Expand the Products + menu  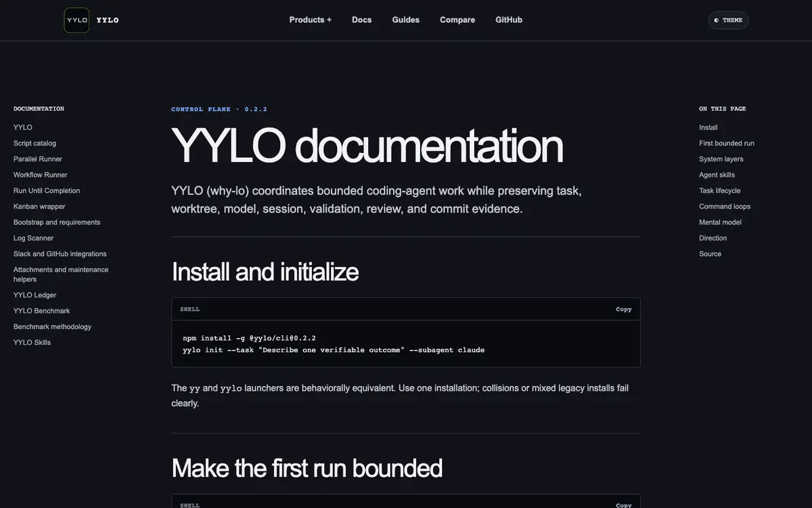pyautogui.click(x=311, y=20)
